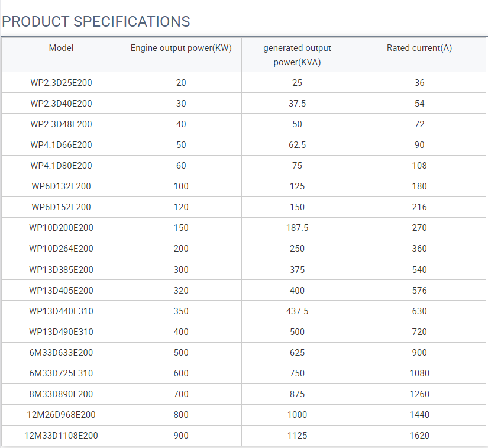Click the generated output power(KVA) header

pos(297,55)
